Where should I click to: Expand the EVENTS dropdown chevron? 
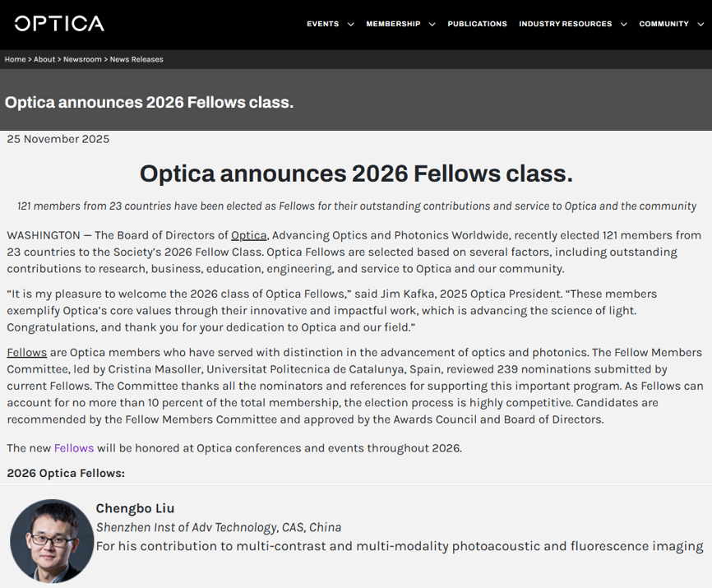[351, 24]
